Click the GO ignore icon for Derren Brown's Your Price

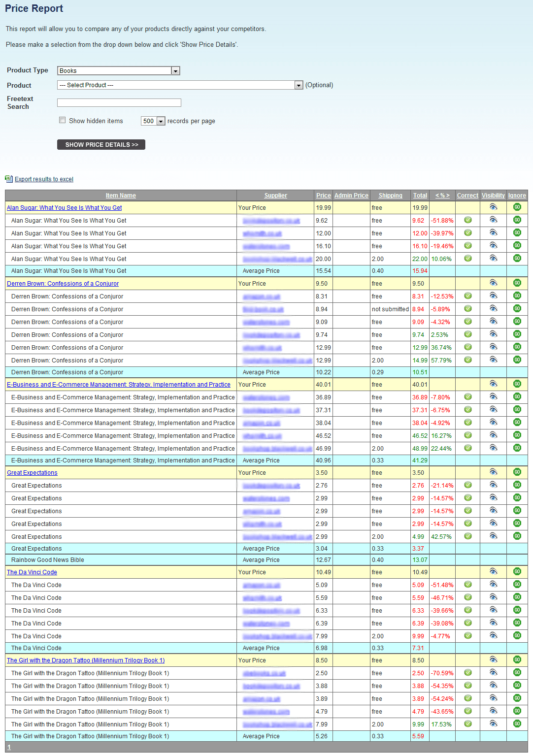(517, 283)
